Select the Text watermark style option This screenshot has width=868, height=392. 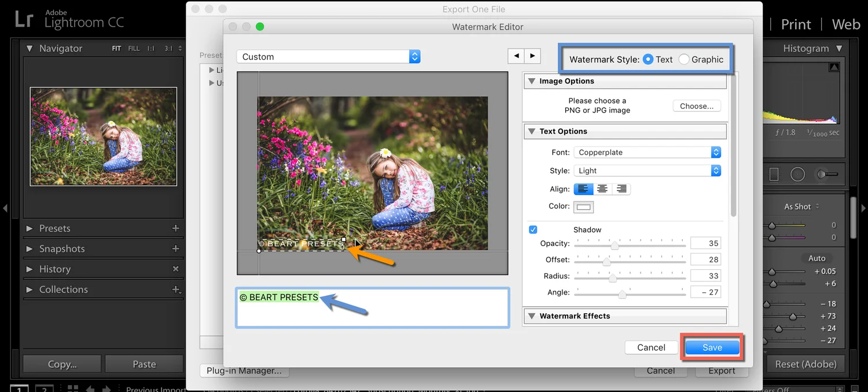649,59
